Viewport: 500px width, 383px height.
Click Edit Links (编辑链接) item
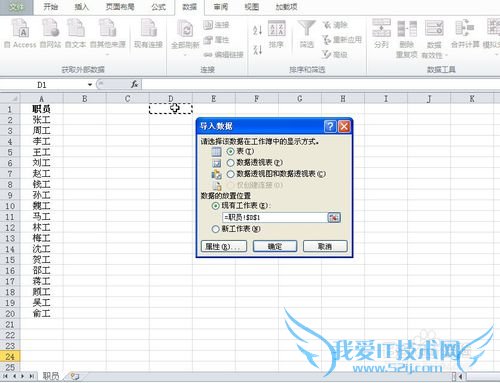point(223,55)
